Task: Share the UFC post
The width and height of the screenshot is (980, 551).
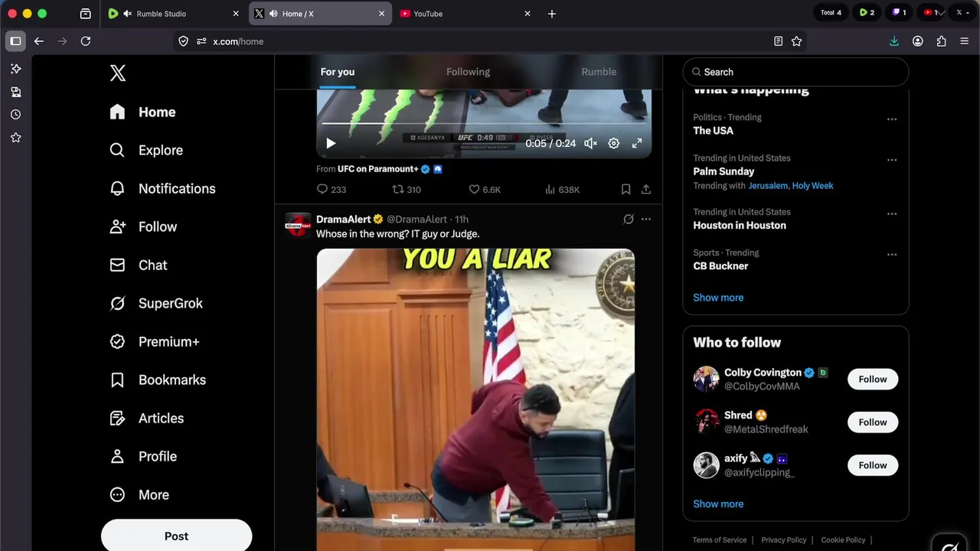Action: pyautogui.click(x=645, y=189)
